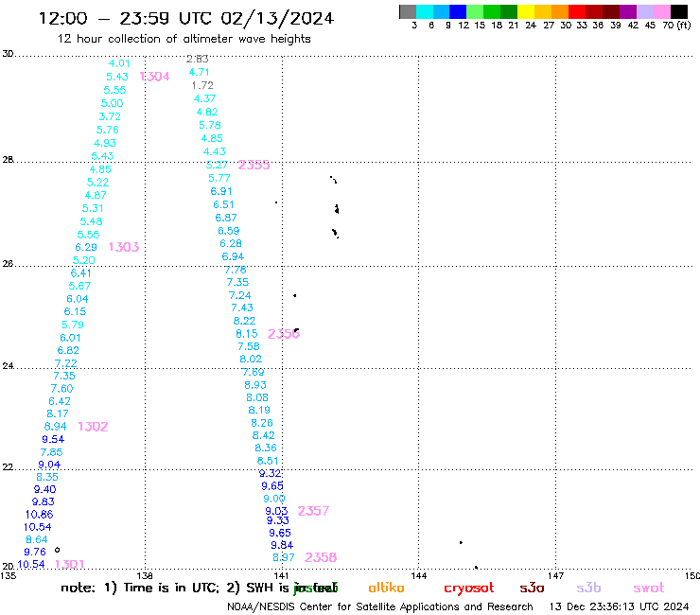Screen dimensions: 700x615
Task: Click the pink pass label '2355'
Action: click(x=254, y=166)
